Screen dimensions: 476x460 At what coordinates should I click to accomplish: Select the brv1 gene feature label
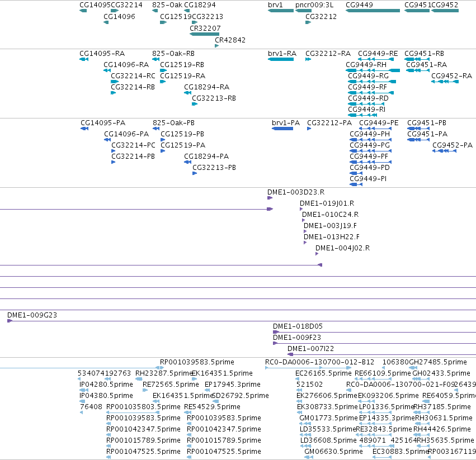275,5
